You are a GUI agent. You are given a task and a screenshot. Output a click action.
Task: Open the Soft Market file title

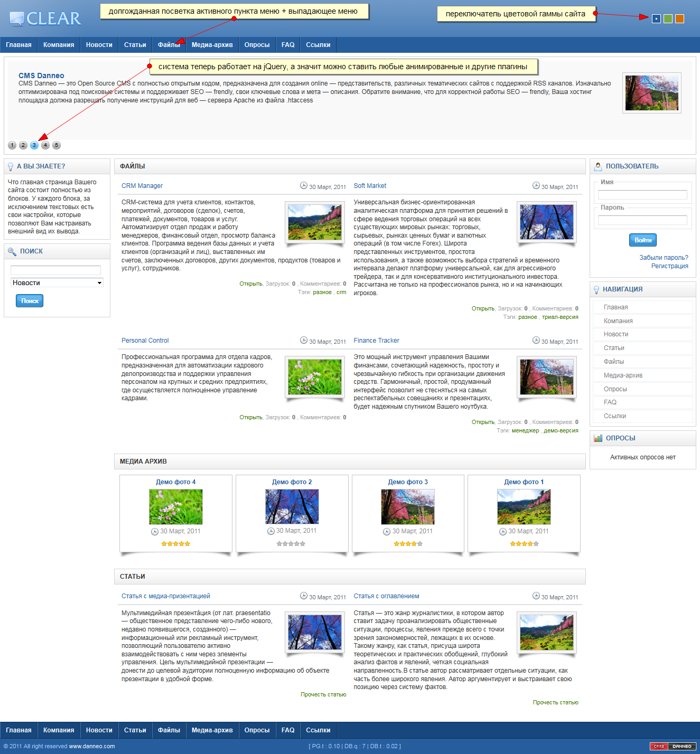pos(370,186)
